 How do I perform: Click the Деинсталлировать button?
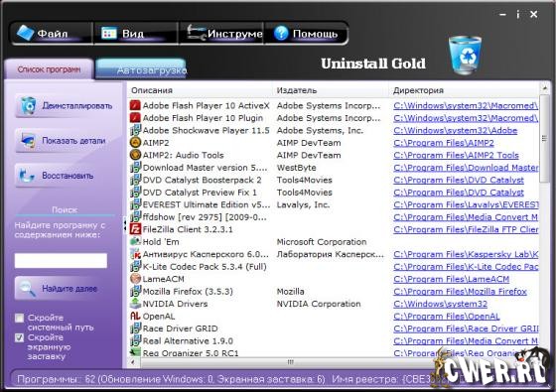(x=65, y=105)
